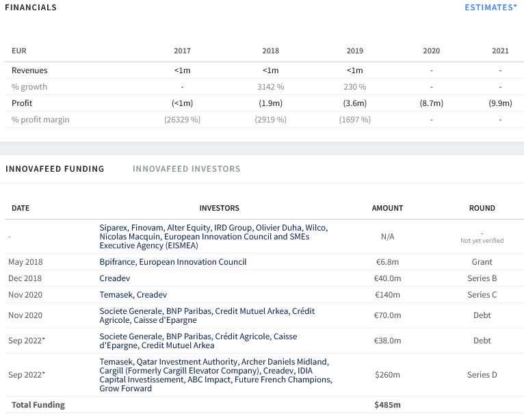Select the (26329 %) margin value
524x420 pixels.
[x=182, y=120]
